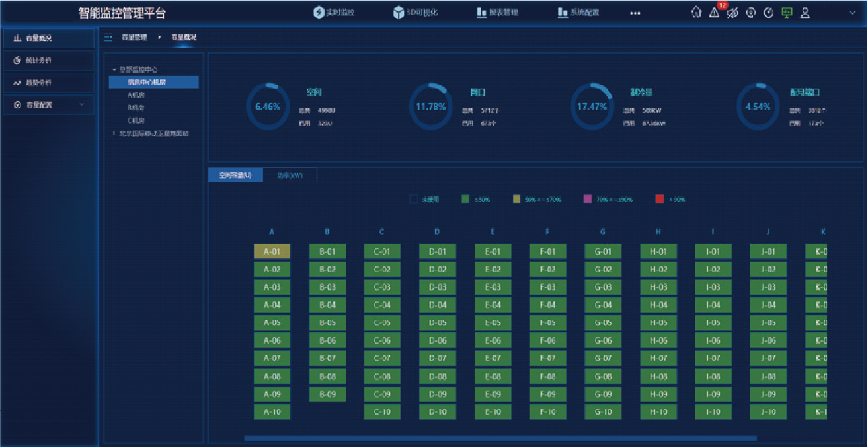Open the 3D可视化 top menu
The width and height of the screenshot is (868, 448).
416,13
